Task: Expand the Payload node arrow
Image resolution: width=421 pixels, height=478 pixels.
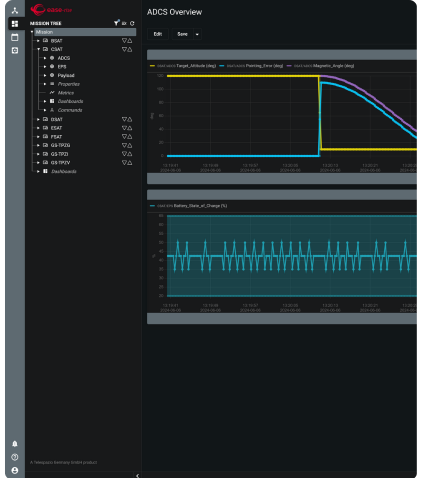Action: coord(45,75)
